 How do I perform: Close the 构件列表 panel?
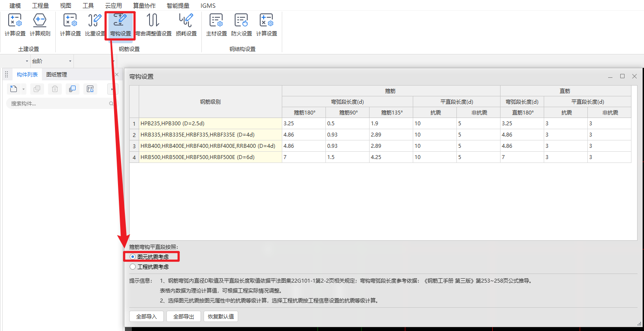click(116, 75)
